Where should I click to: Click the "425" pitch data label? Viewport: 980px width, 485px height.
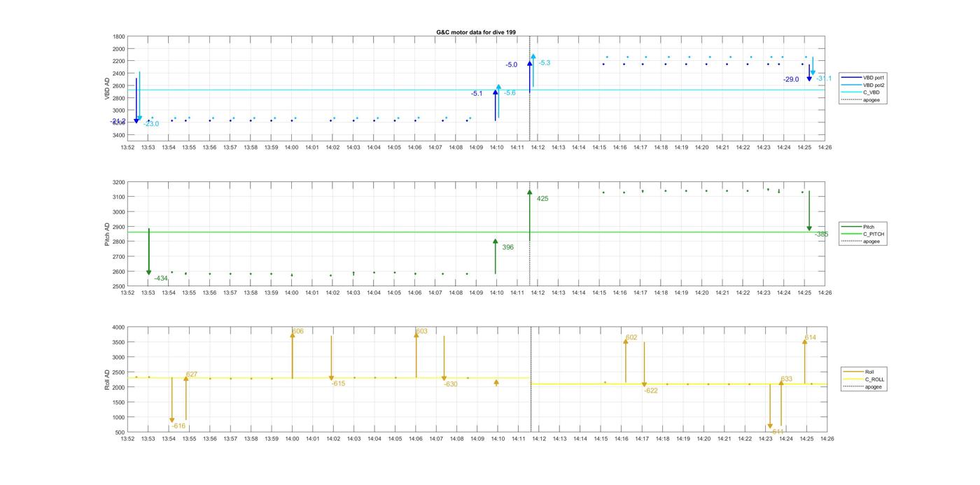542,199
